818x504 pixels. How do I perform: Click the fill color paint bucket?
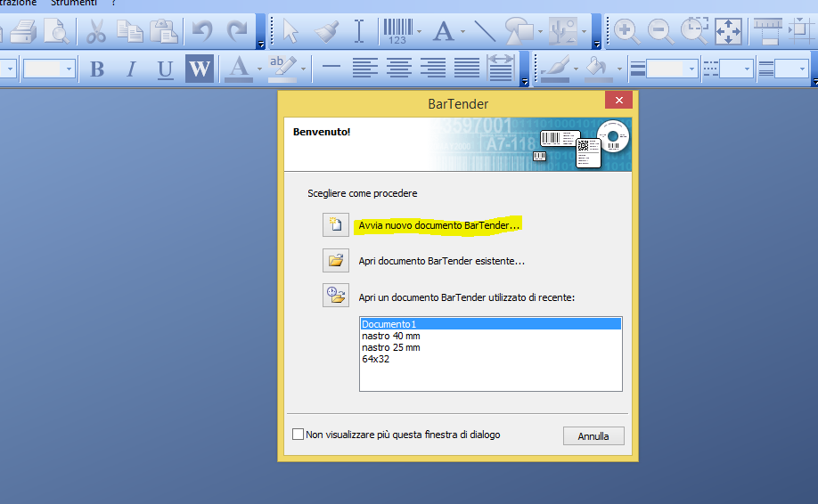tap(598, 69)
